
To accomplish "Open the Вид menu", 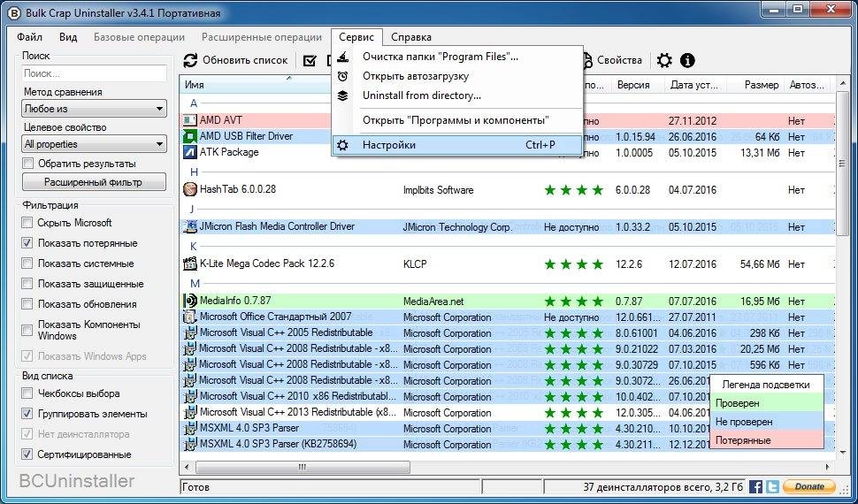I will click(68, 37).
